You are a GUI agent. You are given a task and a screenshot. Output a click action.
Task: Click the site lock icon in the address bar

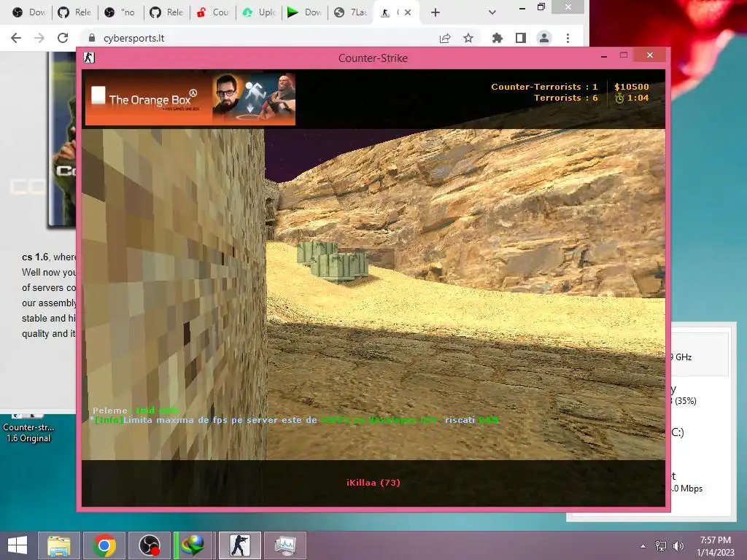92,38
